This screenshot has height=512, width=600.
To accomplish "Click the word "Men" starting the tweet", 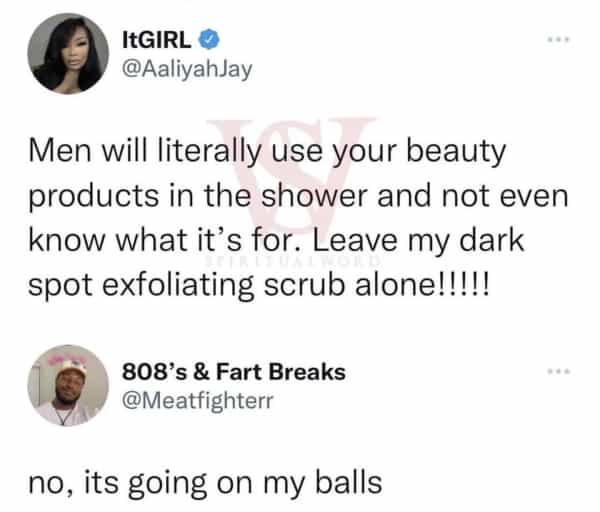I will point(60,150).
